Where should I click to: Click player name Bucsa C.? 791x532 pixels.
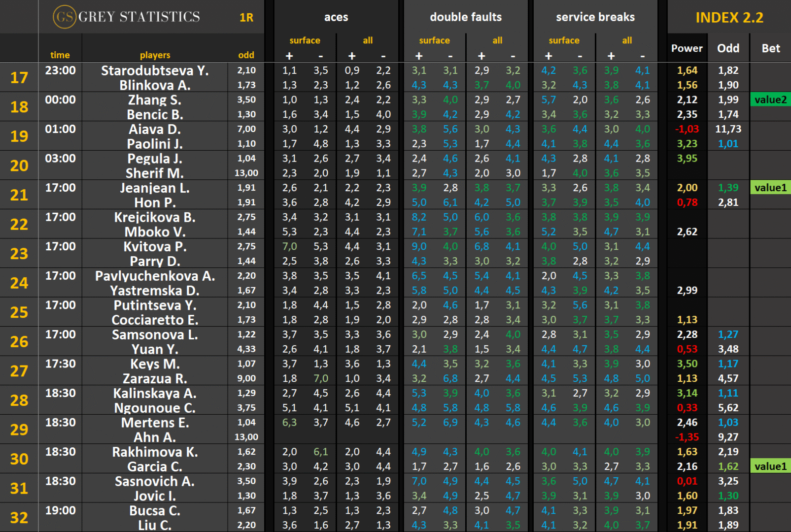(155, 511)
